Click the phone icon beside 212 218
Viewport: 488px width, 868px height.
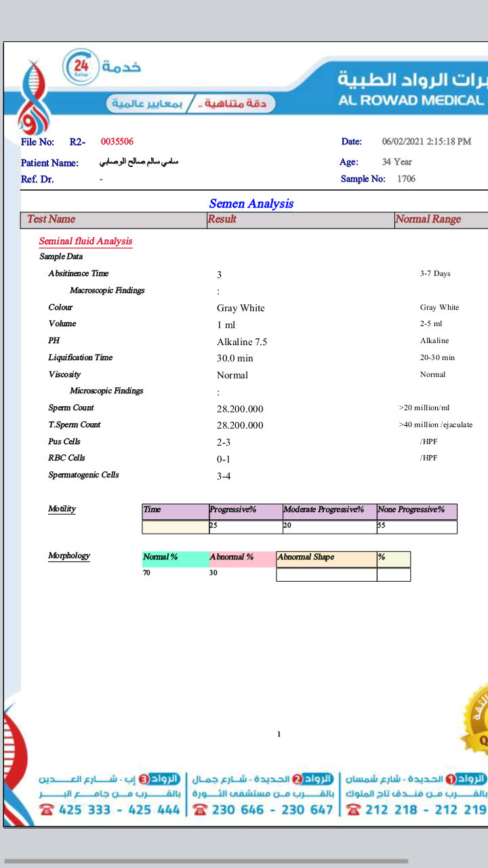353,810
